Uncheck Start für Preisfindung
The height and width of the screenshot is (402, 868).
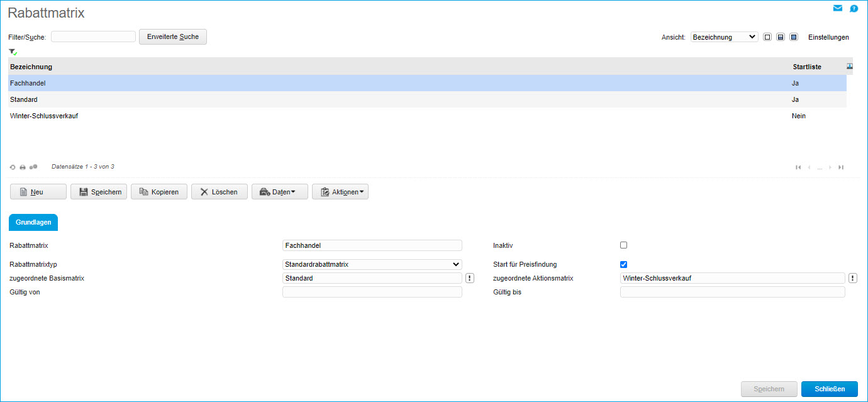point(623,264)
